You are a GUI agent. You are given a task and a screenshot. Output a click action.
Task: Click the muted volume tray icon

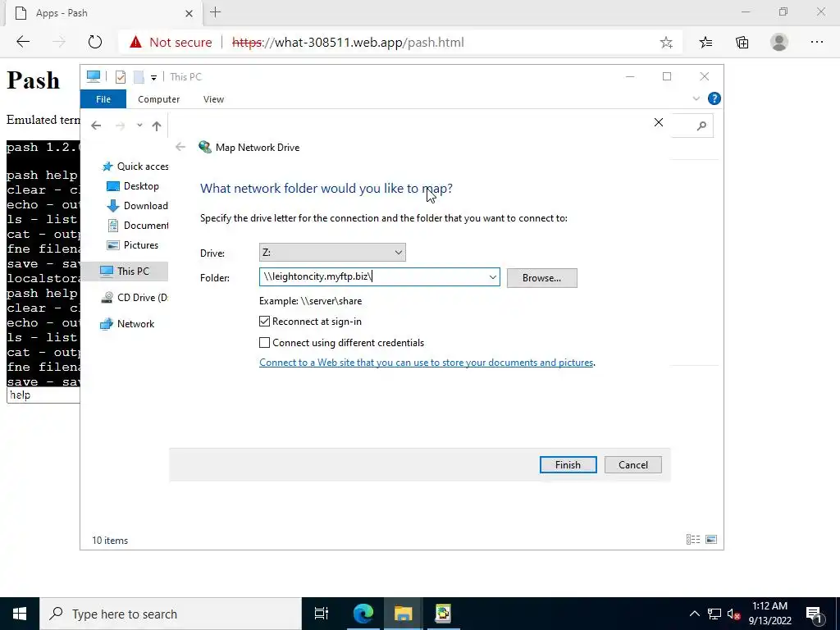coord(733,614)
